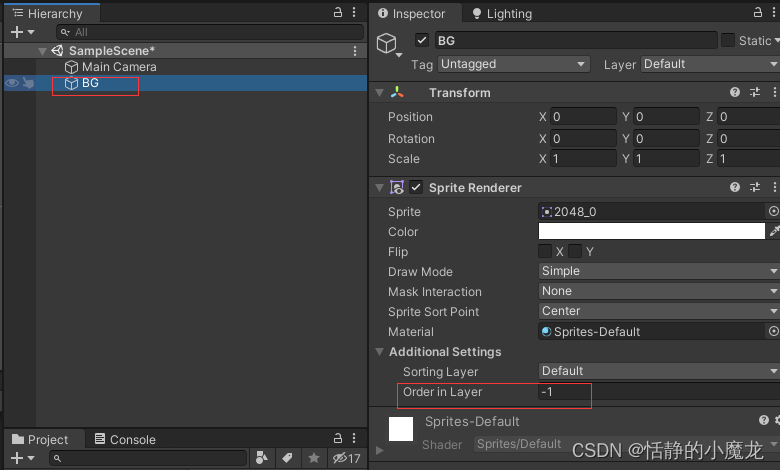The height and width of the screenshot is (470, 780).
Task: Open Sprites-Default material help icon
Action: [764, 420]
